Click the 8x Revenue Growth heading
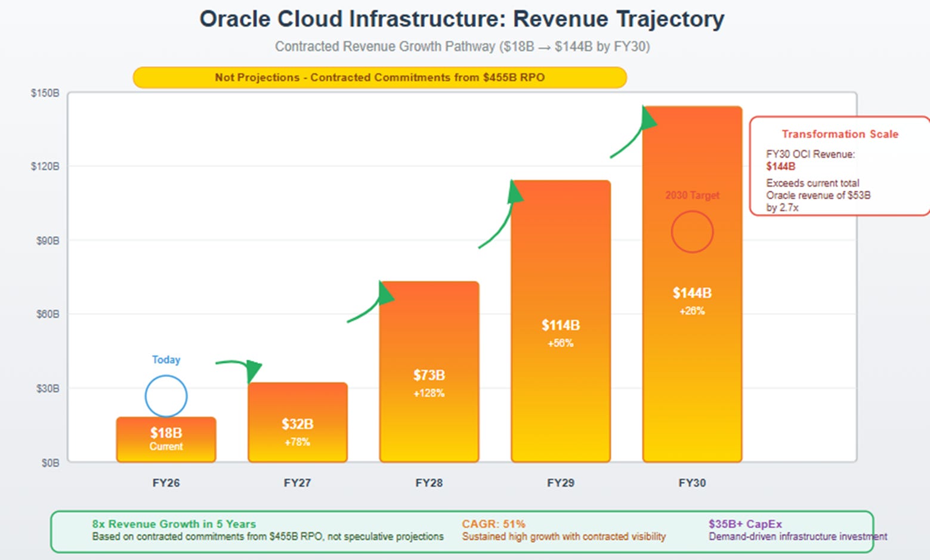The image size is (930, 560). [x=174, y=524]
